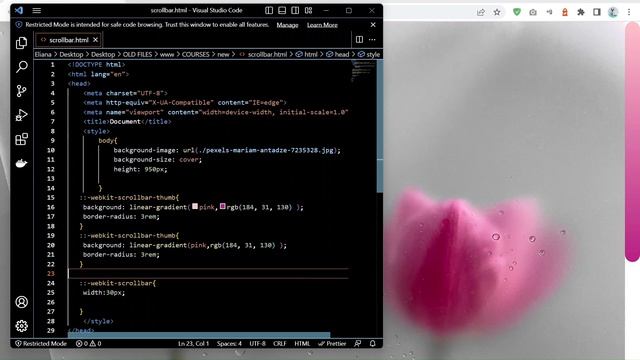Change language mode via HTML item
Image resolution: width=640 pixels, height=360 pixels.
coord(302,344)
